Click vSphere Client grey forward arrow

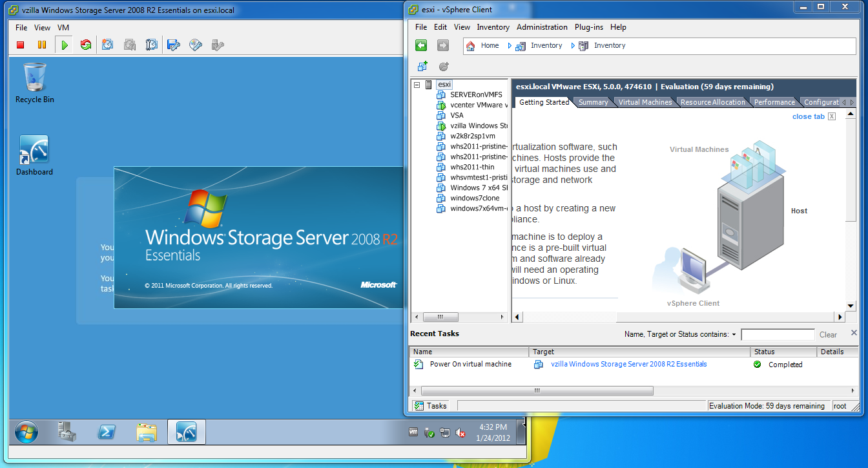tap(443, 45)
